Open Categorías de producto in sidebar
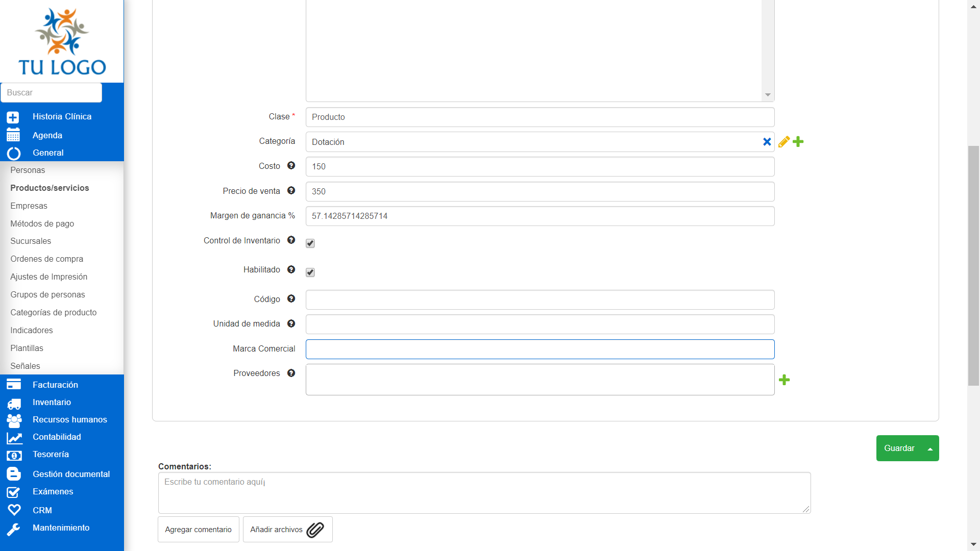 (x=53, y=312)
